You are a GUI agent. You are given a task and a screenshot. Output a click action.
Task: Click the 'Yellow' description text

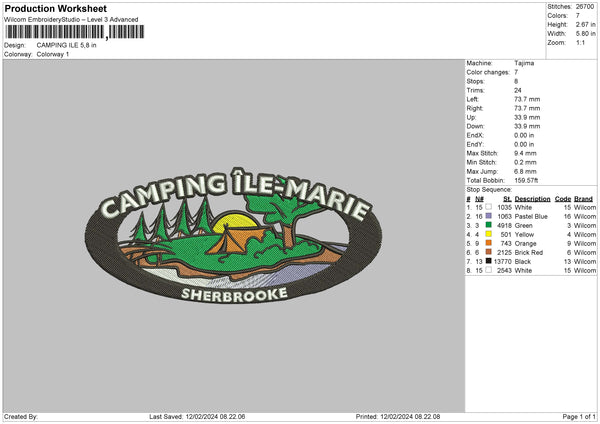(x=524, y=235)
